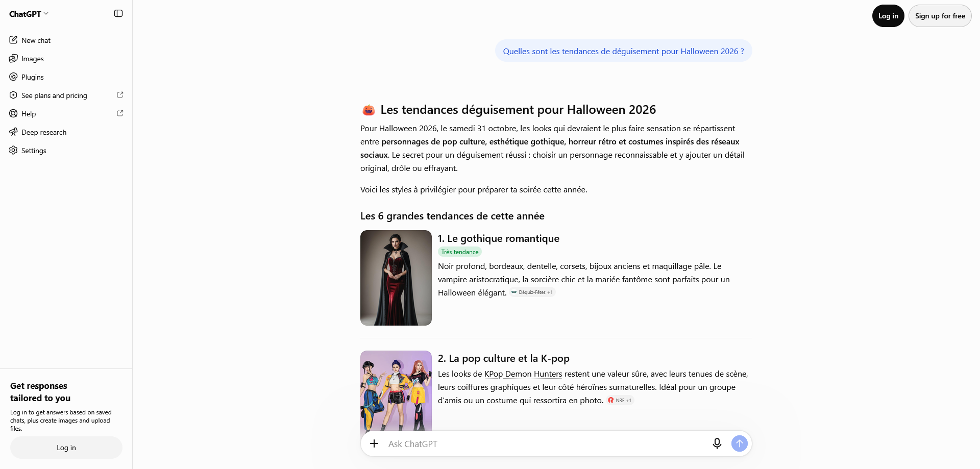Start a New chat
The image size is (980, 469).
tap(66, 40)
